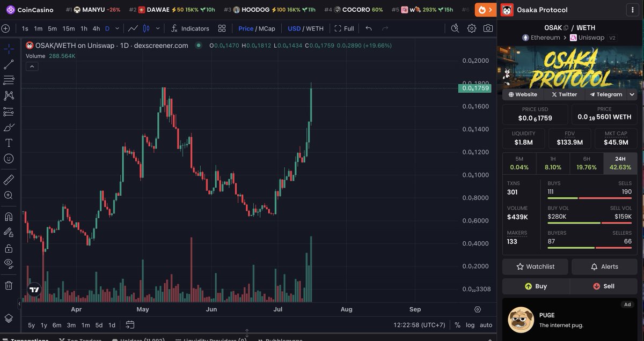Open the chart style dropdown arrow

coord(157,28)
